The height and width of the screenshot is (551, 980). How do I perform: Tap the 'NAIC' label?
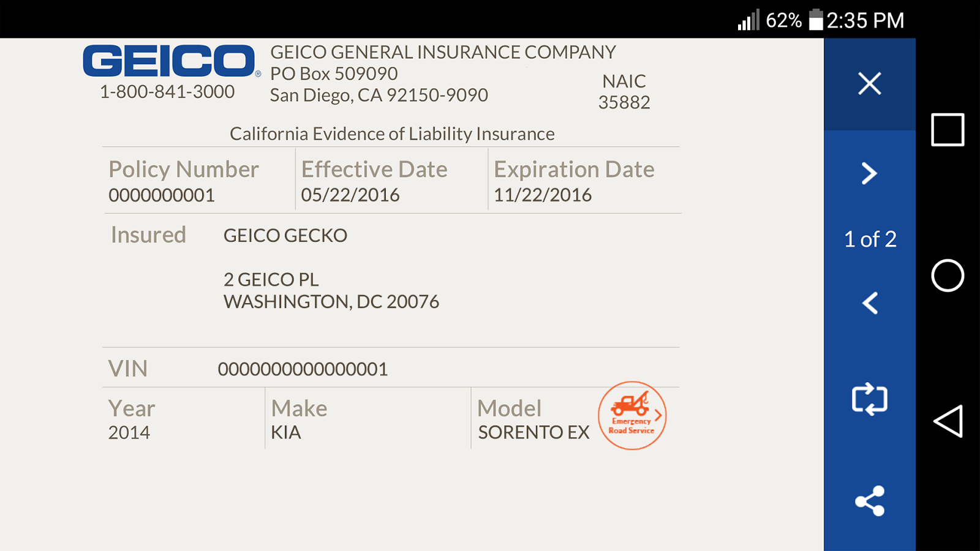coord(624,81)
